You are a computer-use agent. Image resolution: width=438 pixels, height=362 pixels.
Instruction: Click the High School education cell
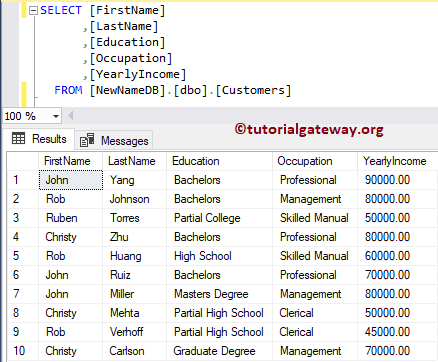219,256
